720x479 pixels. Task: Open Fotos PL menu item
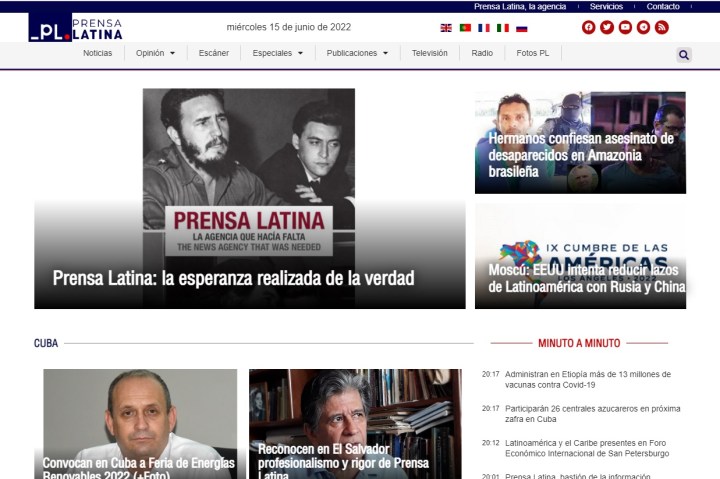533,53
